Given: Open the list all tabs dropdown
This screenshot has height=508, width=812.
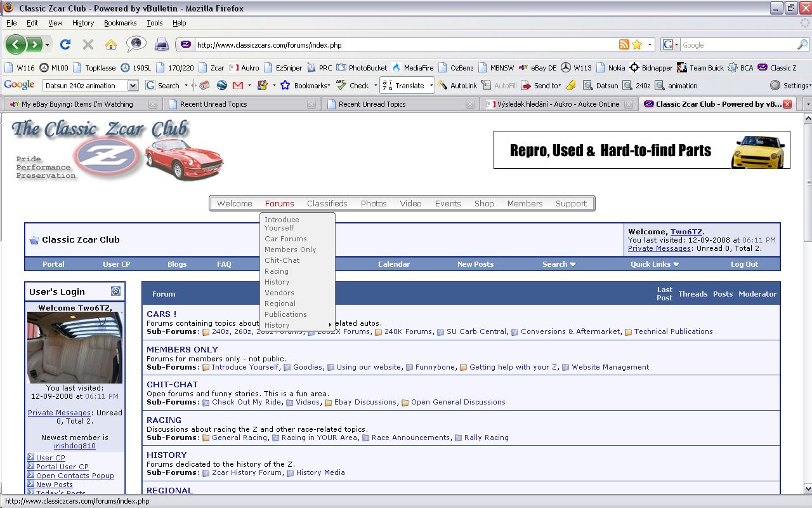Looking at the screenshot, I should click(x=807, y=104).
